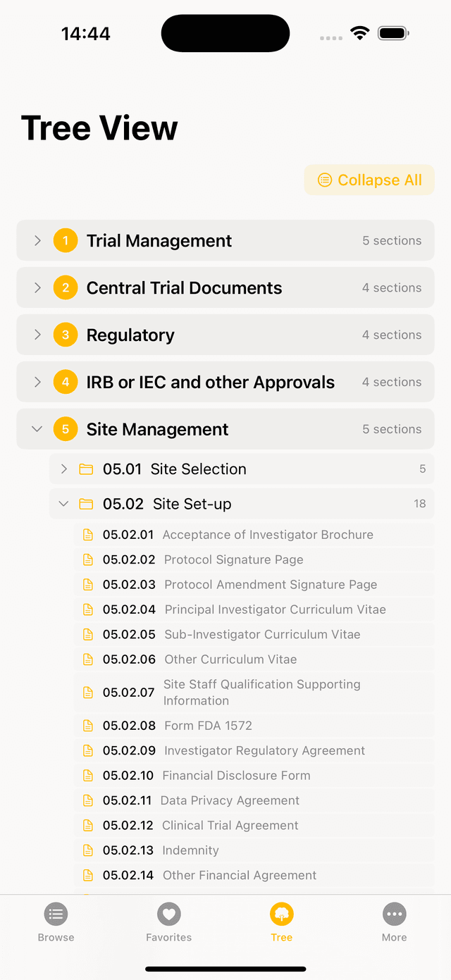451x980 pixels.
Task: Open the Browse tab icon
Action: 56,914
